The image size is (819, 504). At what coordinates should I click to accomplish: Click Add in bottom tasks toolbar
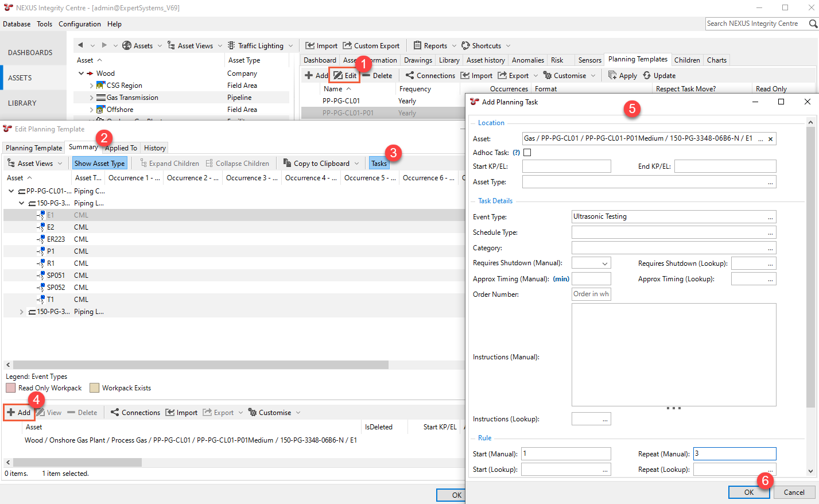pos(18,412)
